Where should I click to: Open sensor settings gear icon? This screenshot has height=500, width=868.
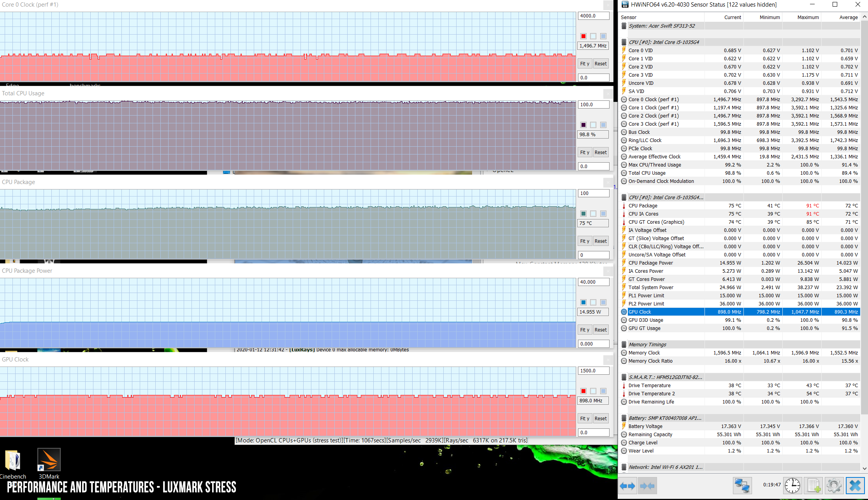point(834,486)
